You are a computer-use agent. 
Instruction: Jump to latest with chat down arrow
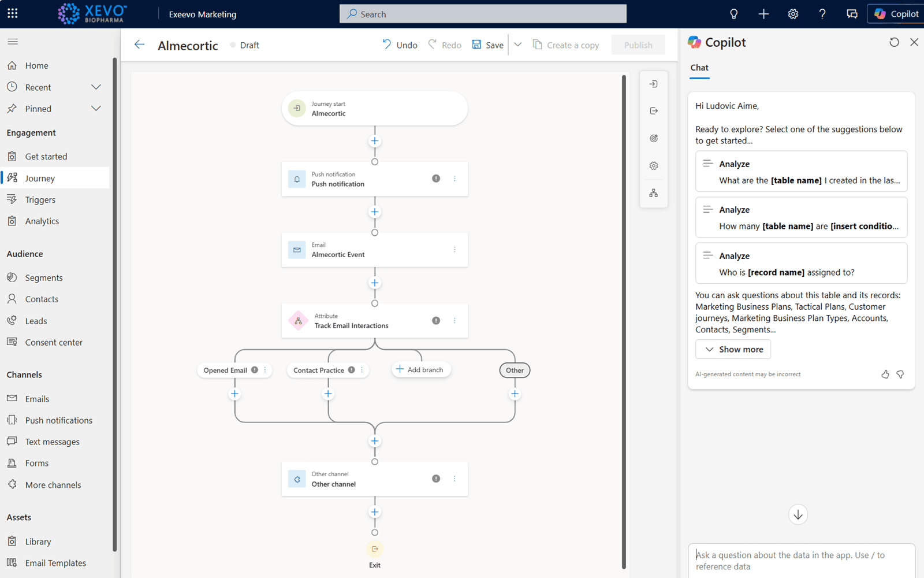click(x=798, y=514)
